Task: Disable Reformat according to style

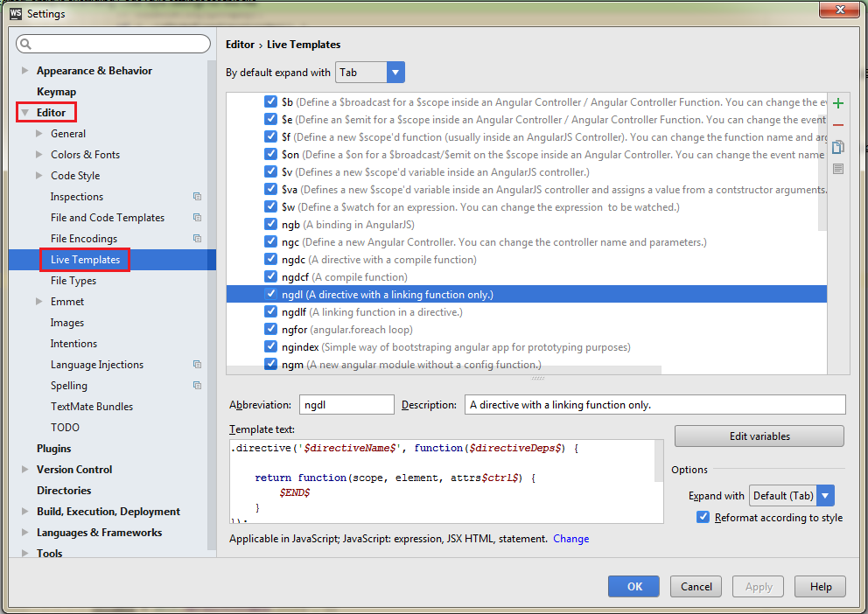Action: [703, 517]
